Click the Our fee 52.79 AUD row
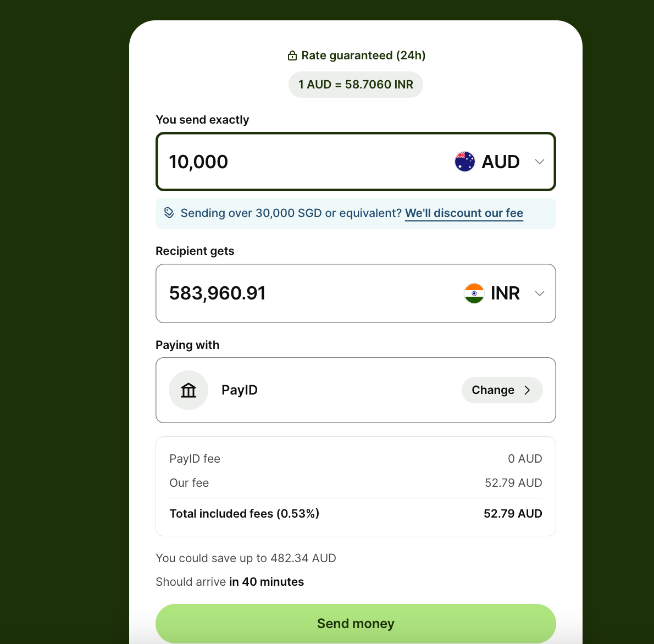 coord(356,482)
